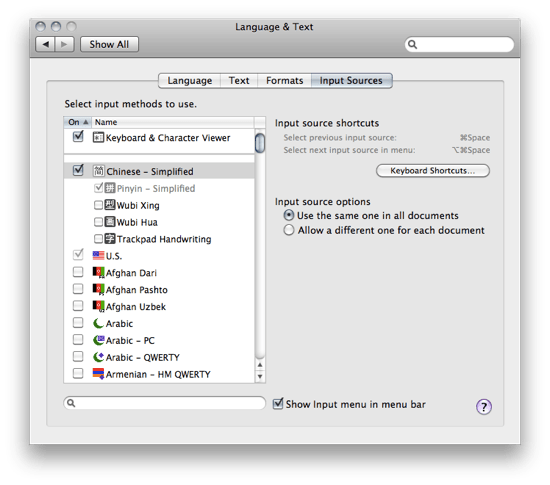Screen dimensions: 550x485
Task: Select Use the same one in all documents
Action: coord(289,215)
